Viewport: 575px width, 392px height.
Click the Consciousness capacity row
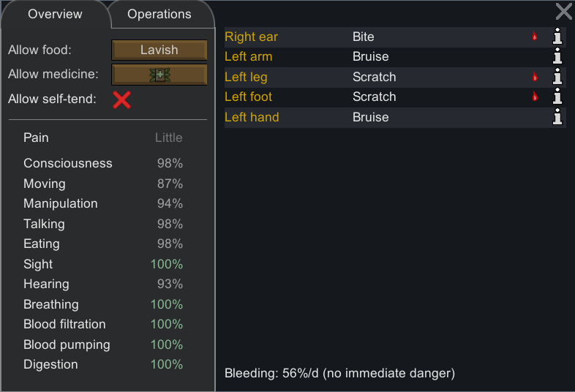pos(102,163)
